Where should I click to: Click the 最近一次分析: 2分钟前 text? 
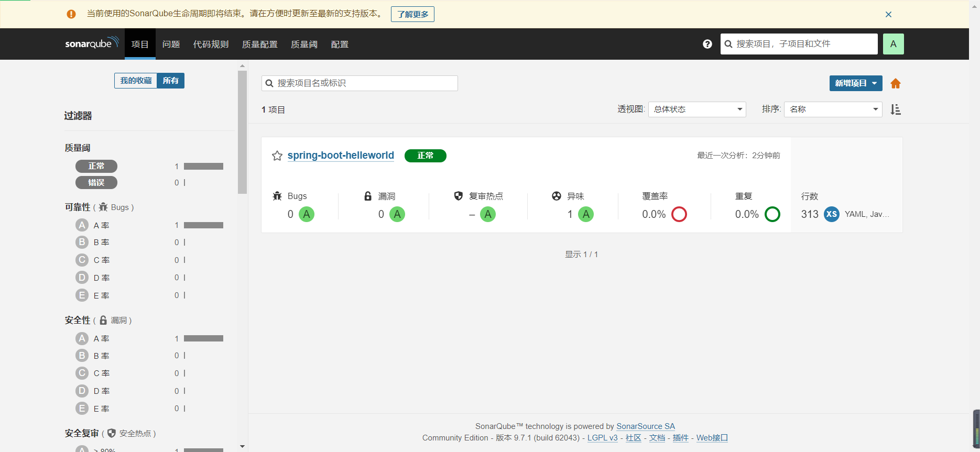[738, 156]
